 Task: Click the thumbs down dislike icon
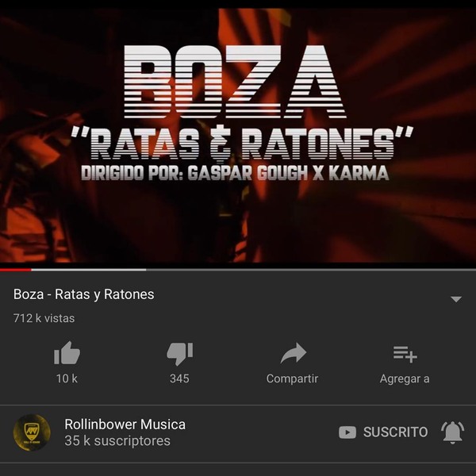tap(180, 354)
